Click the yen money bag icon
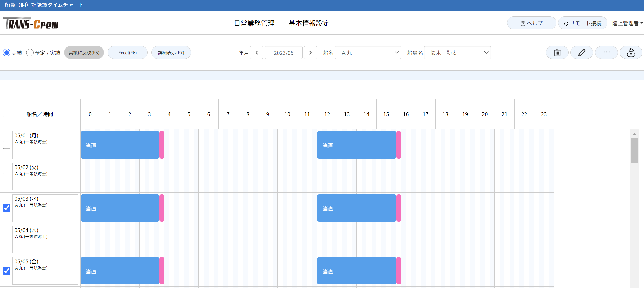 click(x=631, y=53)
